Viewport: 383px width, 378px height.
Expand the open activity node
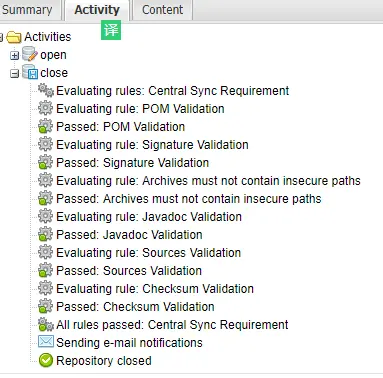(14, 55)
